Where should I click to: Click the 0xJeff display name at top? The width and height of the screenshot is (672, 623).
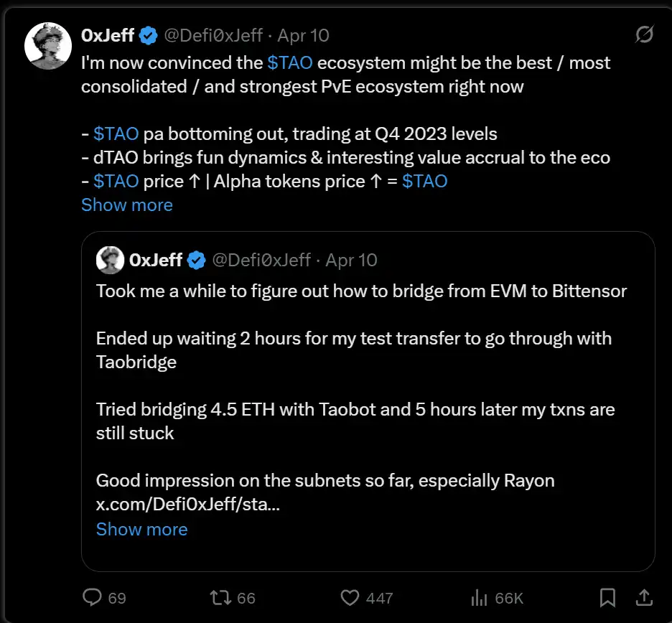108,35
